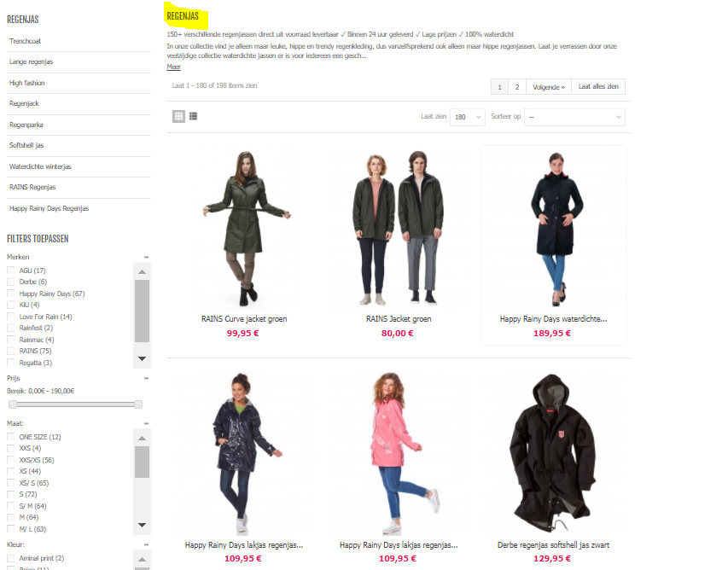728x570 pixels.
Task: Open RAINS Regenjas category
Action: pyautogui.click(x=32, y=187)
